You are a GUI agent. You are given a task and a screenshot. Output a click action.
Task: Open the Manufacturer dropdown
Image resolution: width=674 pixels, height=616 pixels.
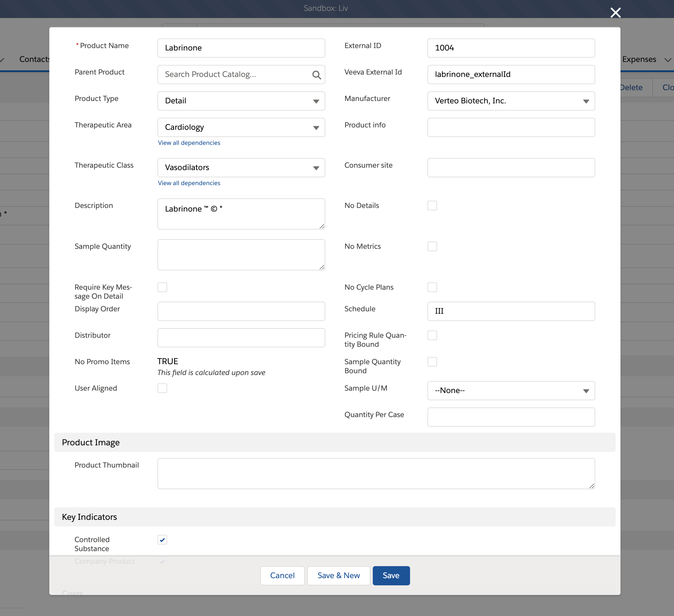click(511, 101)
